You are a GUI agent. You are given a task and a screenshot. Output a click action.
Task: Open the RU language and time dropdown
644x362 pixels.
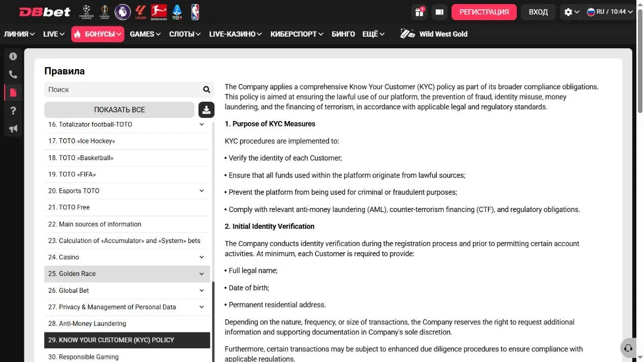tap(610, 12)
